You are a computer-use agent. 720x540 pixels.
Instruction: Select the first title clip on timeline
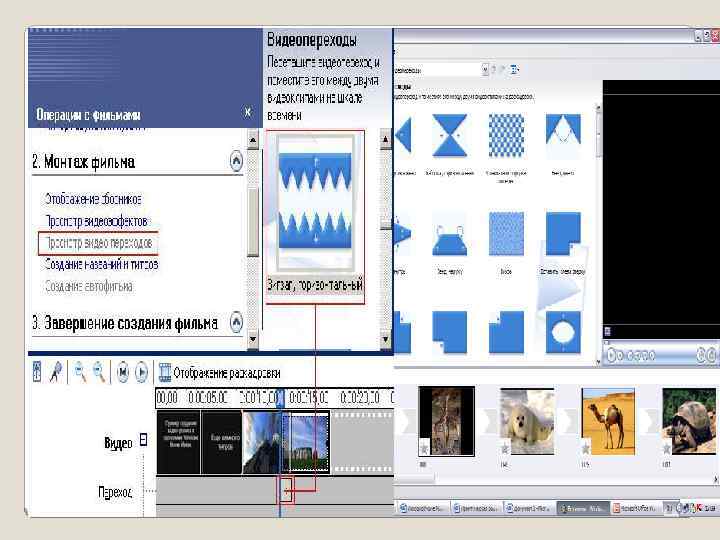tap(179, 442)
